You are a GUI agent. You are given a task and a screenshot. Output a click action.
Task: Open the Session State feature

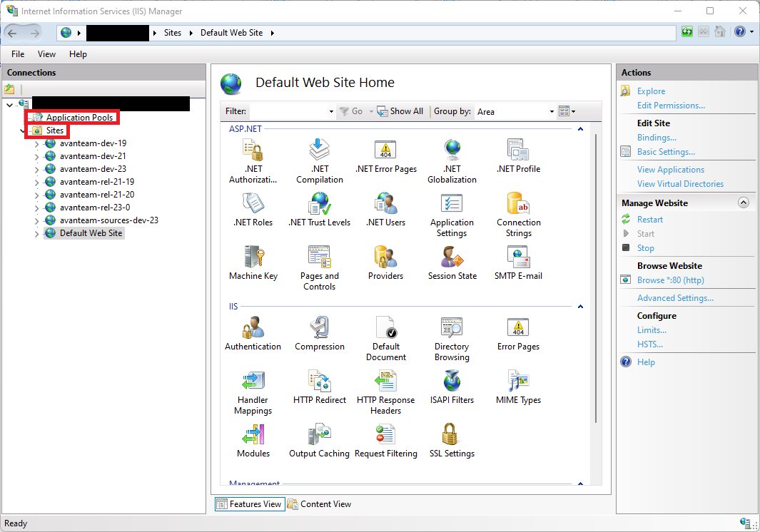[x=452, y=257]
